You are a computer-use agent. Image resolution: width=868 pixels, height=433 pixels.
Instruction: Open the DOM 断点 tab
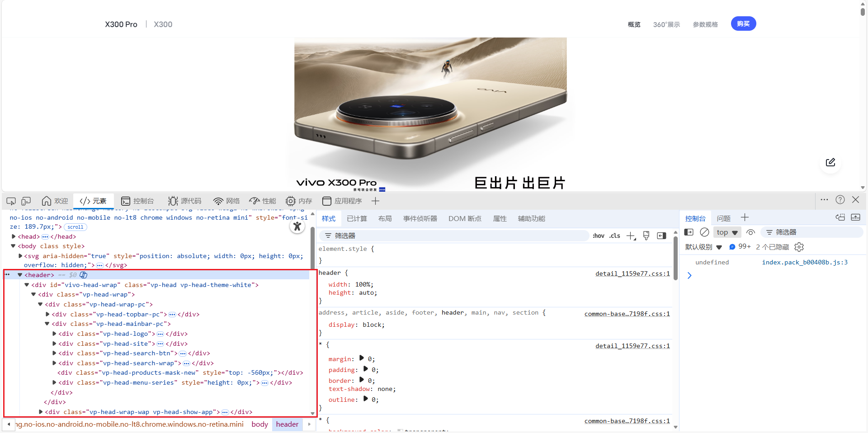pyautogui.click(x=465, y=219)
